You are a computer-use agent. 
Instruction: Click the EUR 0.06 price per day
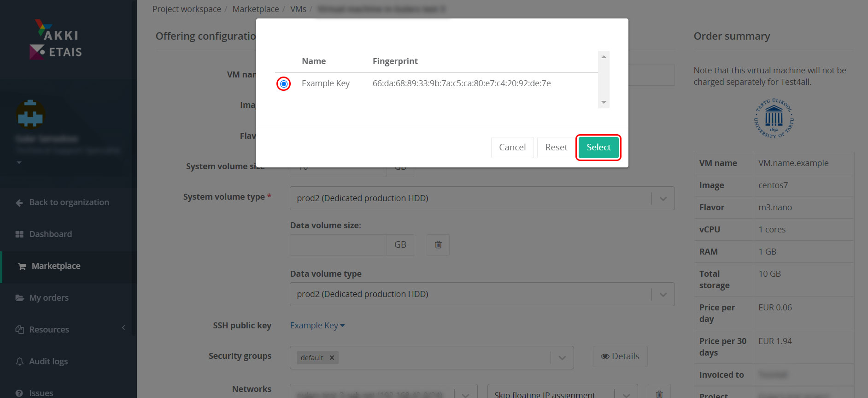[775, 308]
